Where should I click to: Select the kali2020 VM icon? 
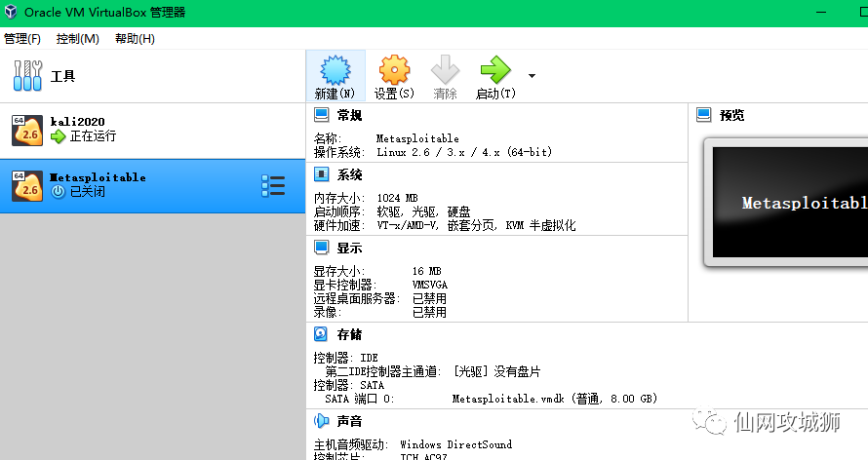point(27,131)
